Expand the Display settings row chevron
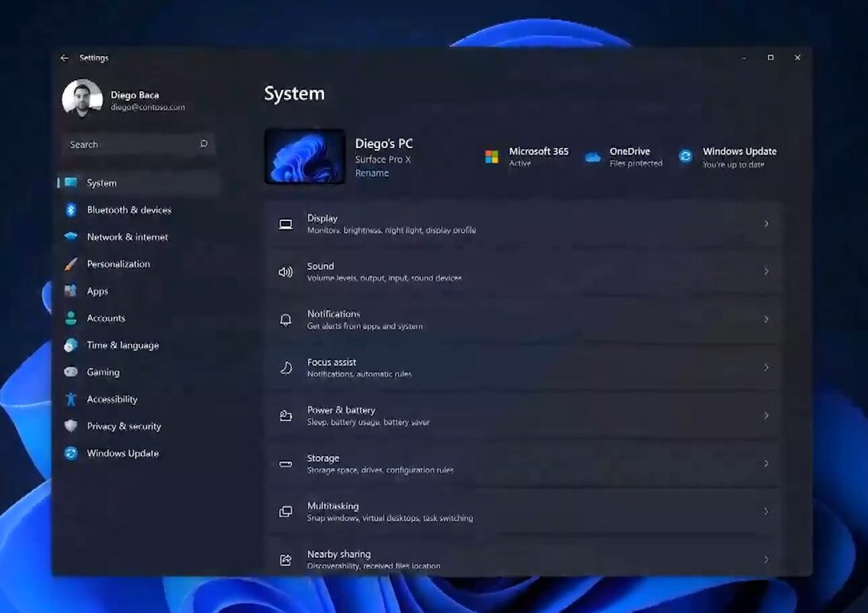The height and width of the screenshot is (613, 868). [x=766, y=223]
